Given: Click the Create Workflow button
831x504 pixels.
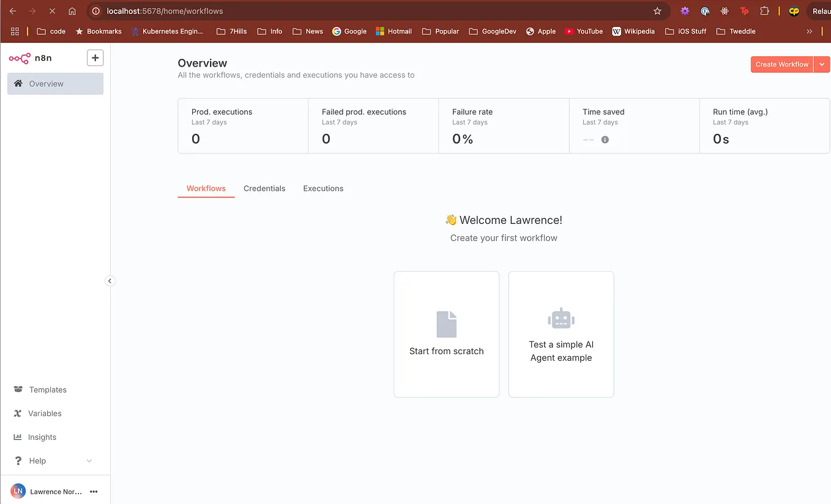Looking at the screenshot, I should coord(781,64).
